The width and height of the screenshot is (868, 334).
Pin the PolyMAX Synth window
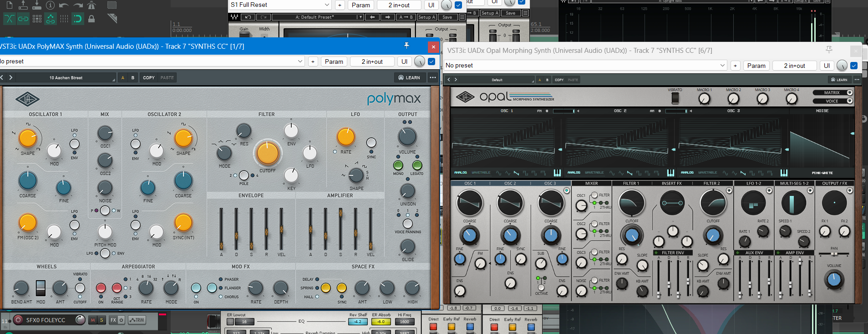coord(406,45)
